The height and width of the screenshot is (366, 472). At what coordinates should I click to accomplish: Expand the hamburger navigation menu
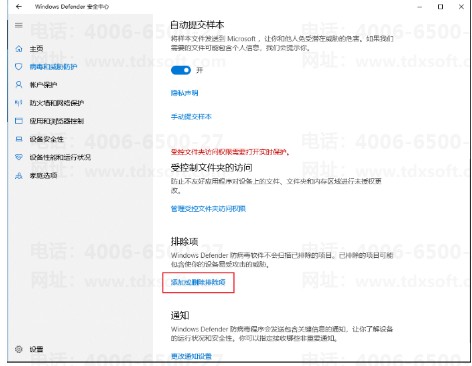coord(19,25)
